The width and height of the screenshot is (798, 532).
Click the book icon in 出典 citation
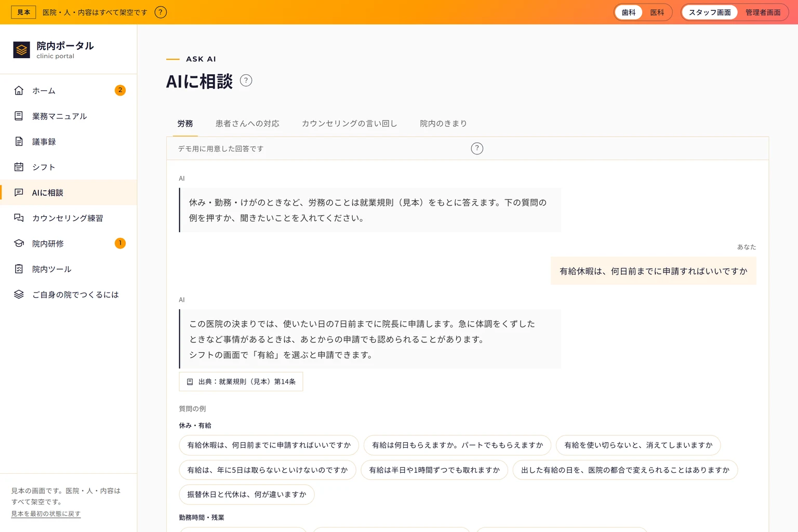(x=190, y=382)
